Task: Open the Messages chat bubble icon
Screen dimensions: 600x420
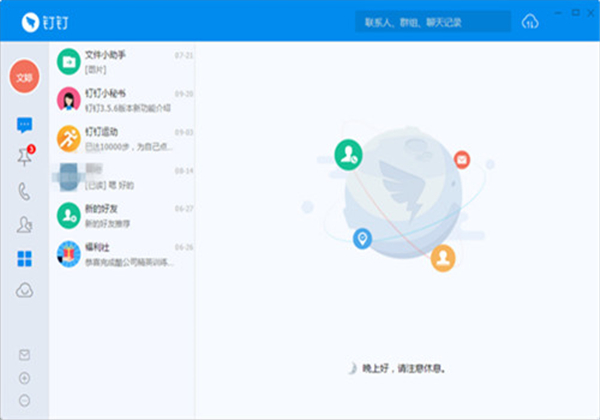Action: pos(24,125)
